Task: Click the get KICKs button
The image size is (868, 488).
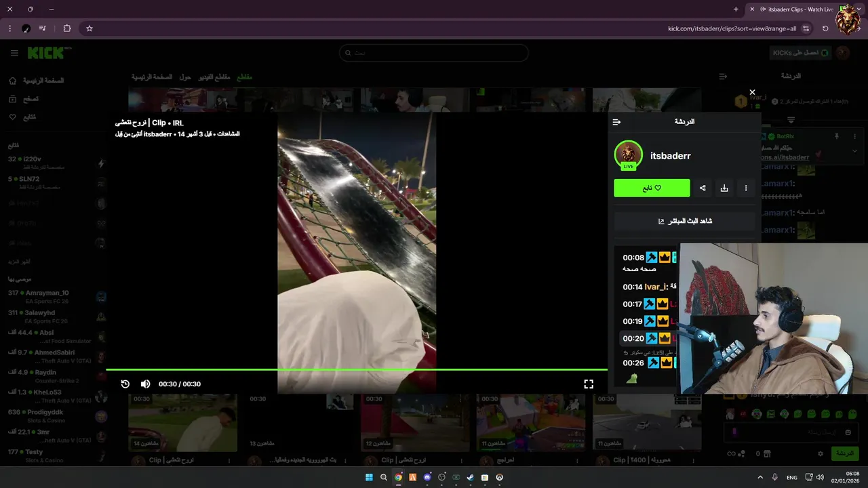Action: (x=800, y=53)
